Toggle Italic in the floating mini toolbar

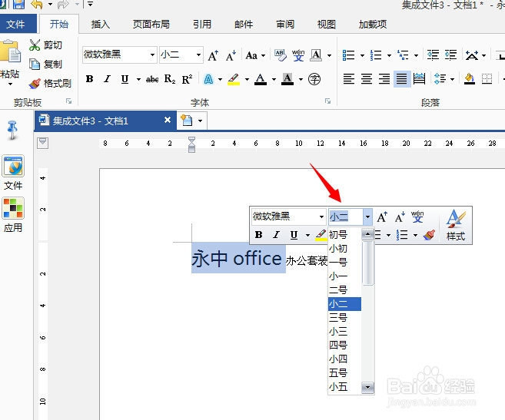276,235
